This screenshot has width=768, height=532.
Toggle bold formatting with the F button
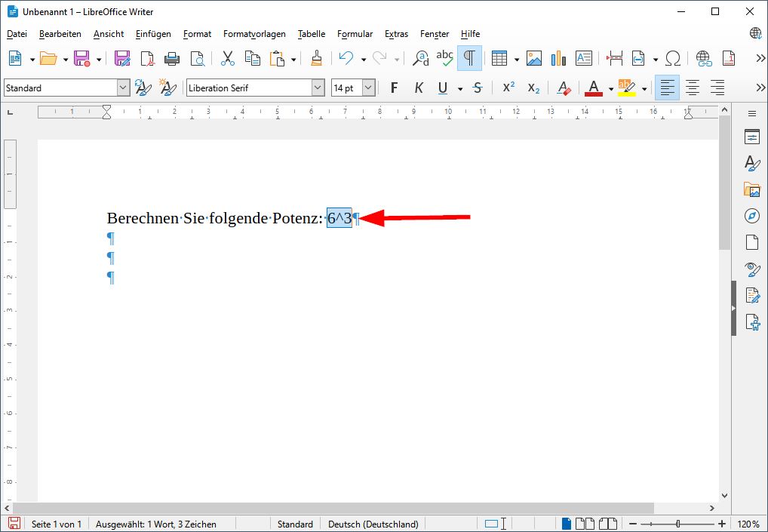(x=393, y=88)
